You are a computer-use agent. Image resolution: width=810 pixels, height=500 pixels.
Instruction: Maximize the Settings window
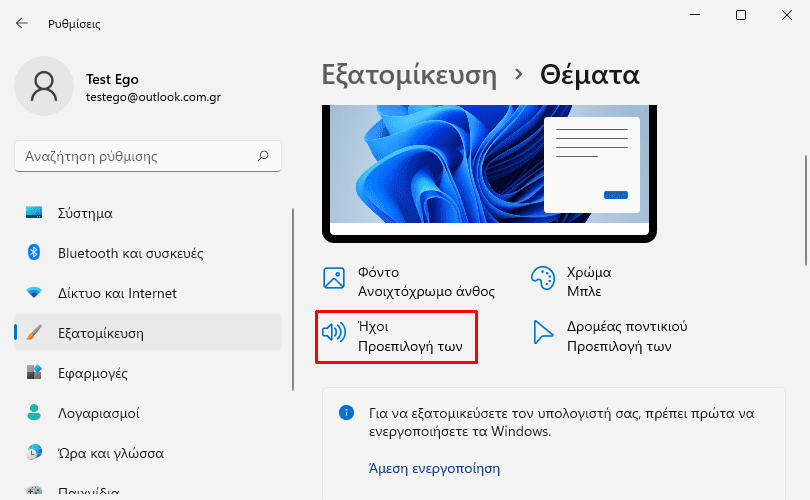click(x=741, y=15)
